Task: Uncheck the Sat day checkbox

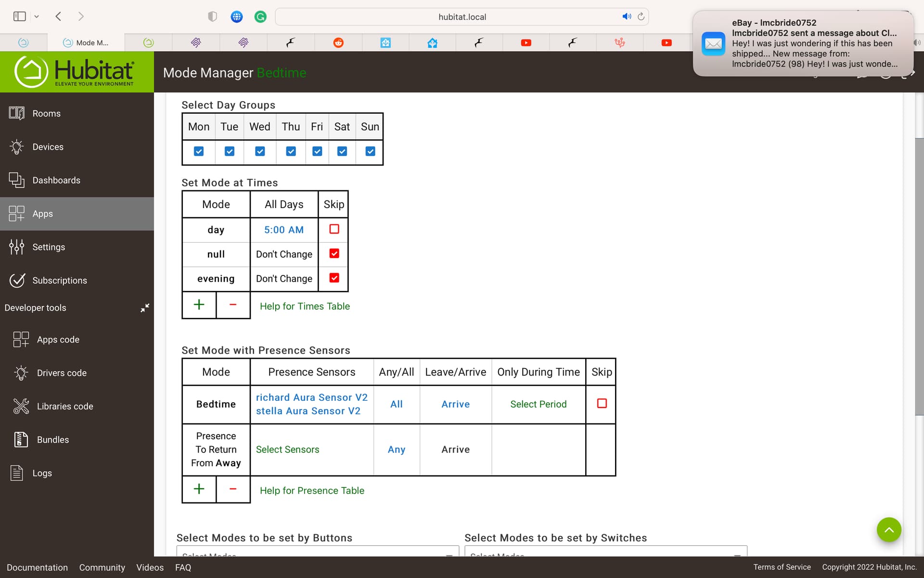Action: [342, 151]
